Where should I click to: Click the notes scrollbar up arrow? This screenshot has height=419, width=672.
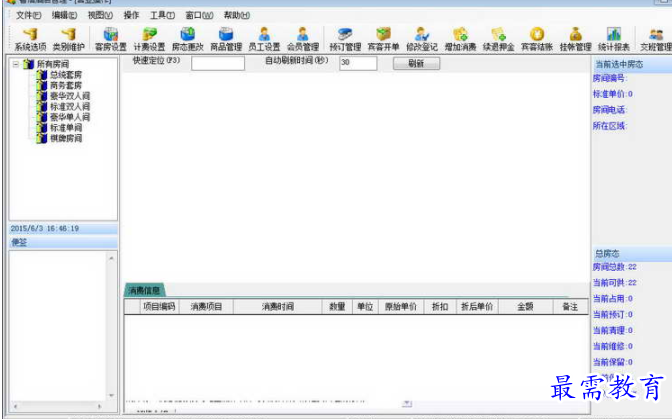click(x=111, y=258)
